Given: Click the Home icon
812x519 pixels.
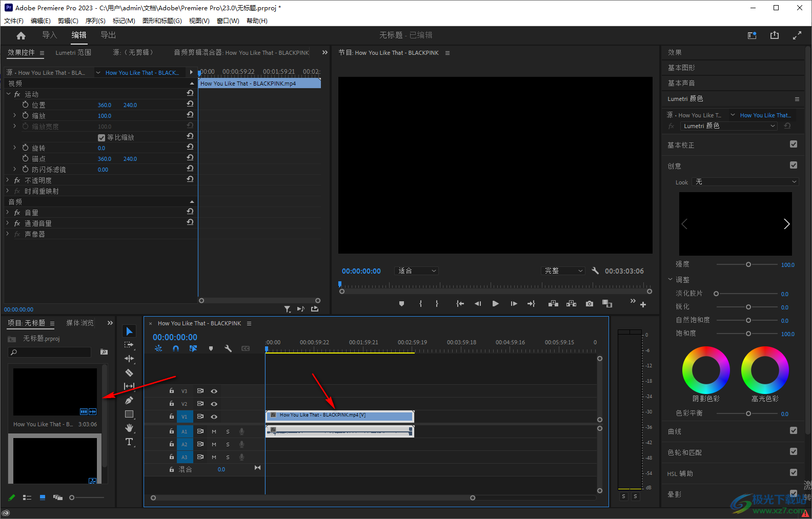Looking at the screenshot, I should (21, 35).
